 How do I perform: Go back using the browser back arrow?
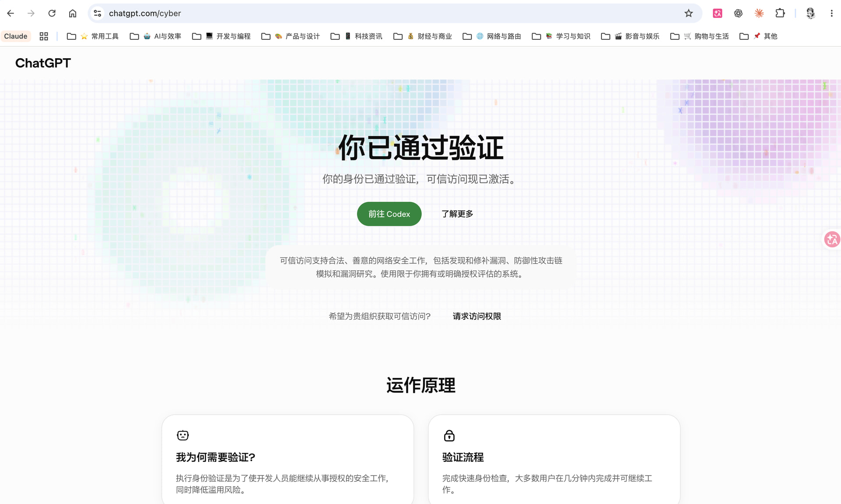tap(11, 14)
